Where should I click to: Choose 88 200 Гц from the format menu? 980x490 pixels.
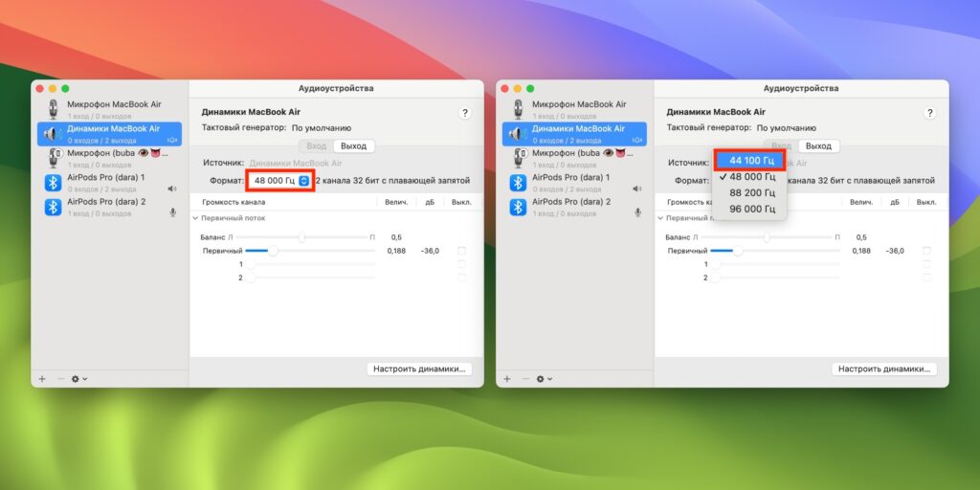tap(750, 192)
